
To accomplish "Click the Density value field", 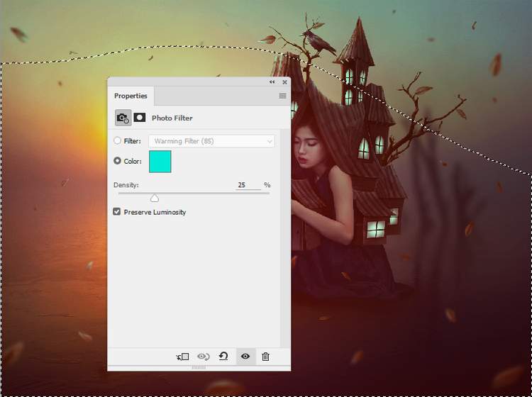I will point(248,185).
